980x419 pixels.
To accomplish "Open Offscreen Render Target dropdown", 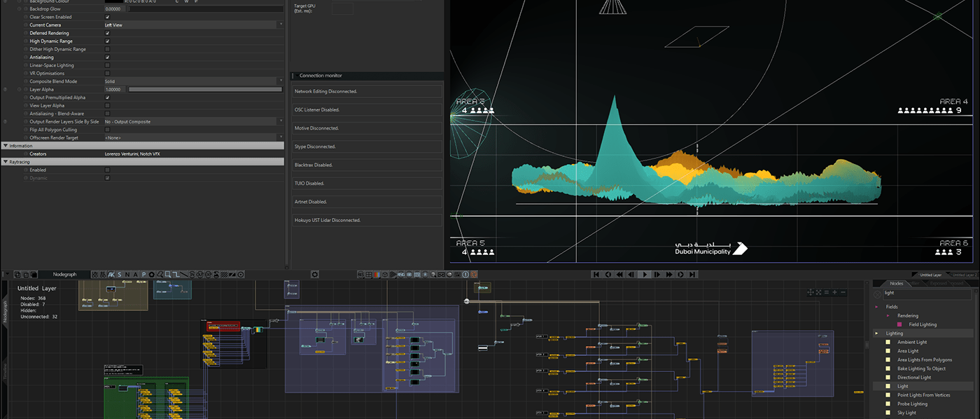I will tap(194, 137).
